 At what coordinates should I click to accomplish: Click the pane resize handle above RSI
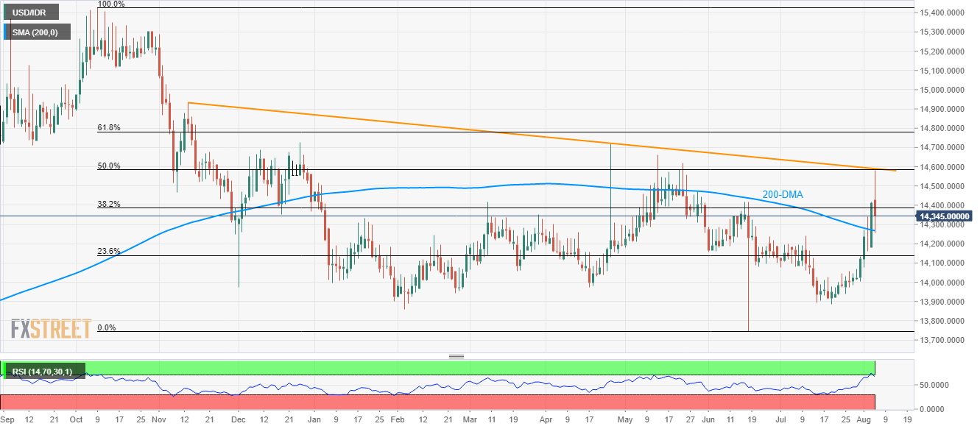(456, 357)
